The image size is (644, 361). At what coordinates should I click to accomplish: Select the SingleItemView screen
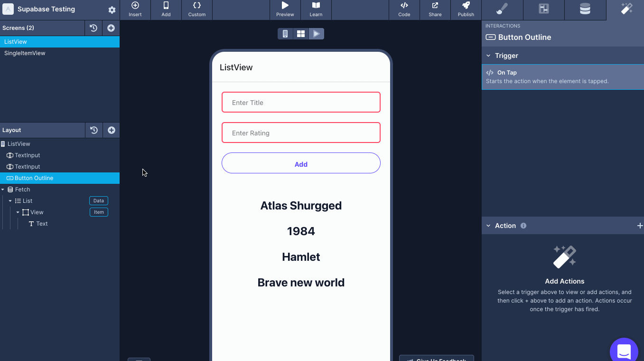60,53
